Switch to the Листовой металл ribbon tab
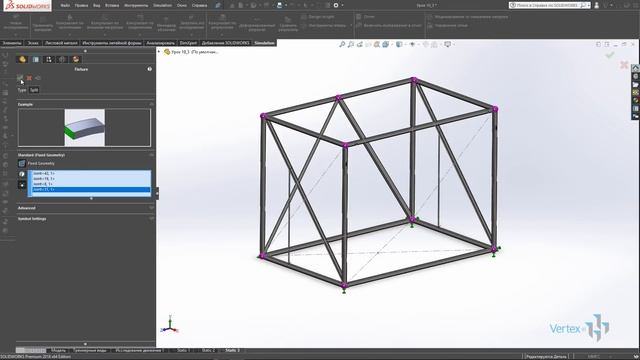The height and width of the screenshot is (360, 640). pos(61,43)
